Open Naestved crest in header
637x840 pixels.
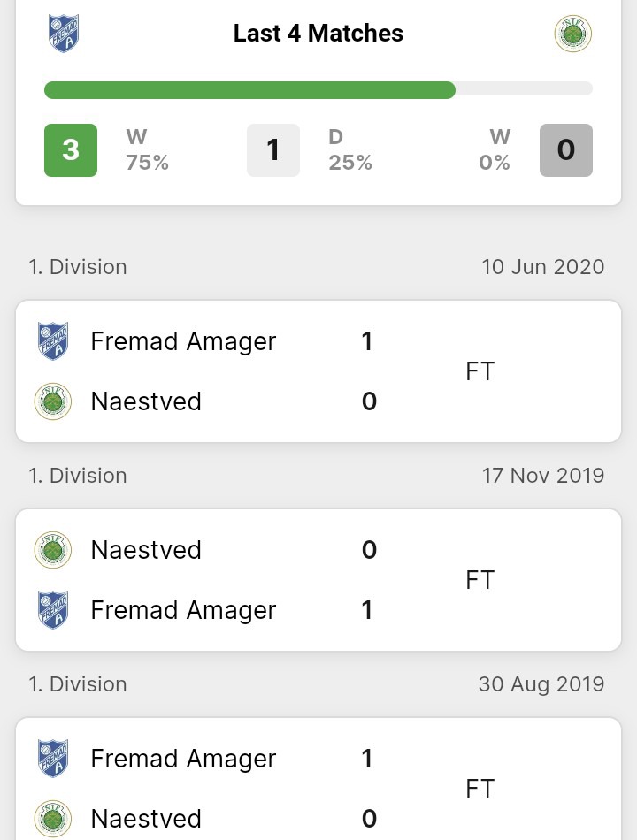pos(572,34)
